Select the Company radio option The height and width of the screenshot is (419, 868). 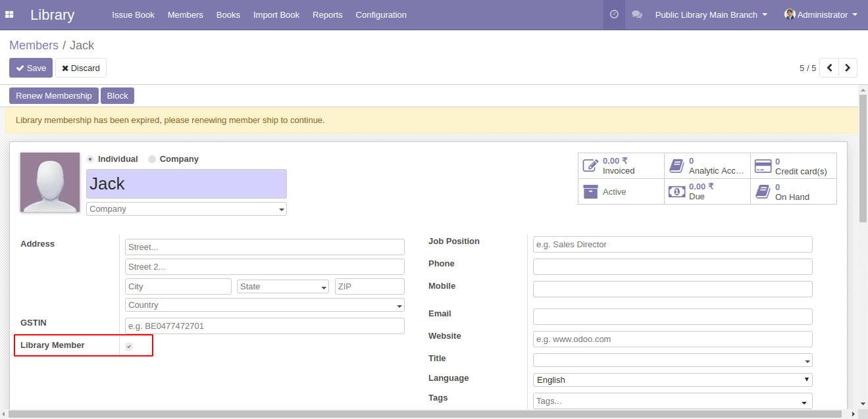(x=152, y=159)
